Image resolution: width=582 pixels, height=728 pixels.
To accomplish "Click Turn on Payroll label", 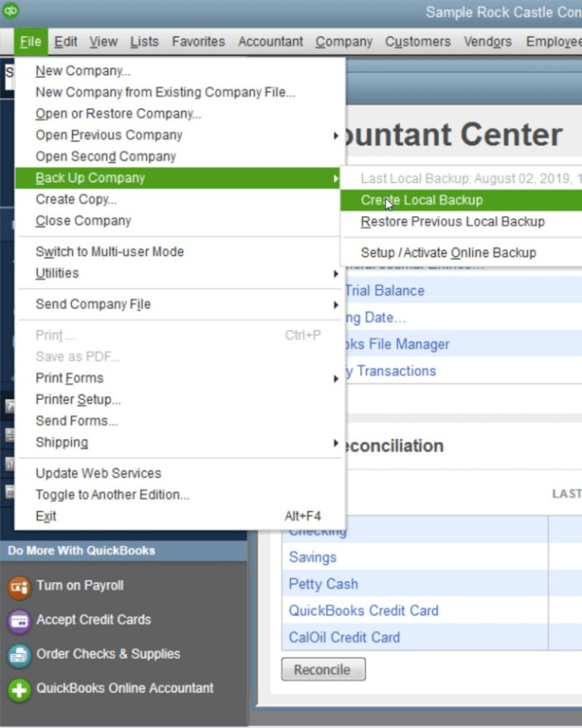I will (80, 585).
